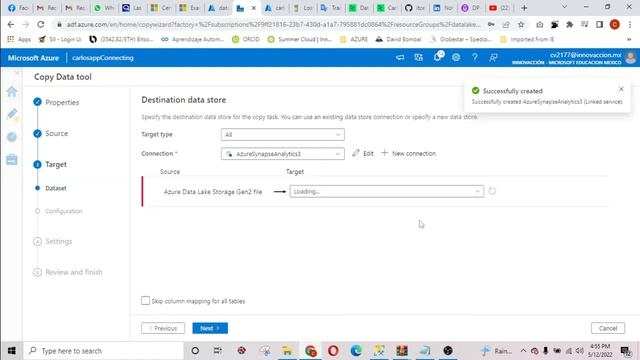The height and width of the screenshot is (360, 640).
Task: Open browser extensions puzzle icon
Action: (x=569, y=24)
